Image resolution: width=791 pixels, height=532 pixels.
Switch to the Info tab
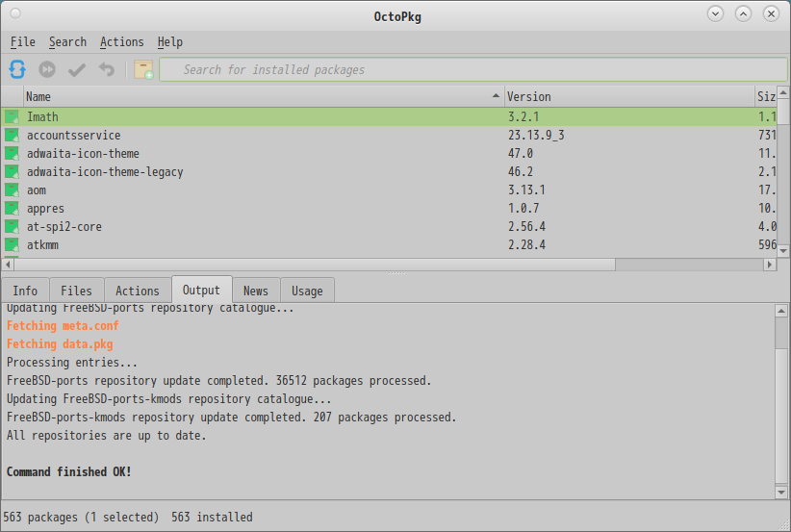tap(25, 291)
